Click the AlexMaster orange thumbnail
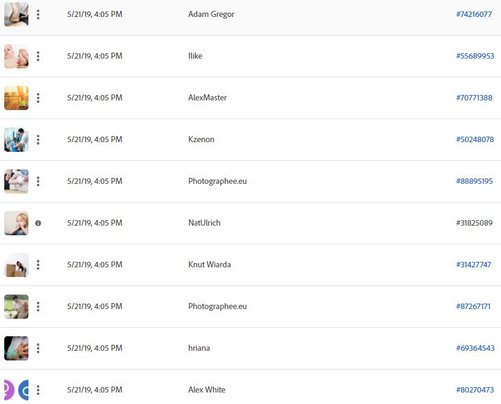The width and height of the screenshot is (501, 404). coord(16,98)
